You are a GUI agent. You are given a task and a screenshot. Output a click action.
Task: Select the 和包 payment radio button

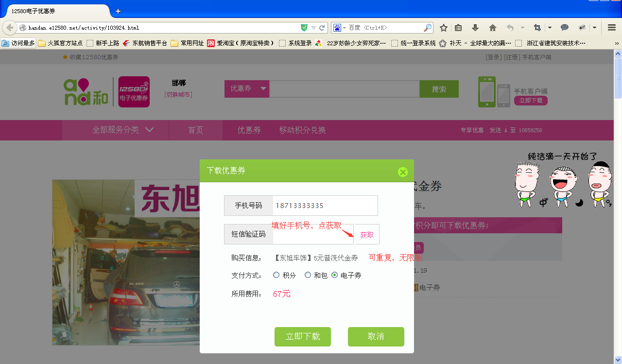pyautogui.click(x=308, y=275)
